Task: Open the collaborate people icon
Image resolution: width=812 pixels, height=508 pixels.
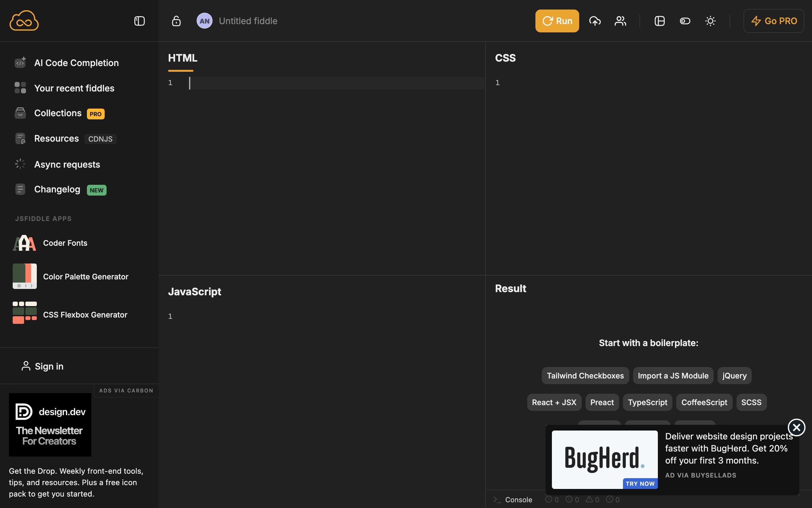Action: [x=620, y=21]
